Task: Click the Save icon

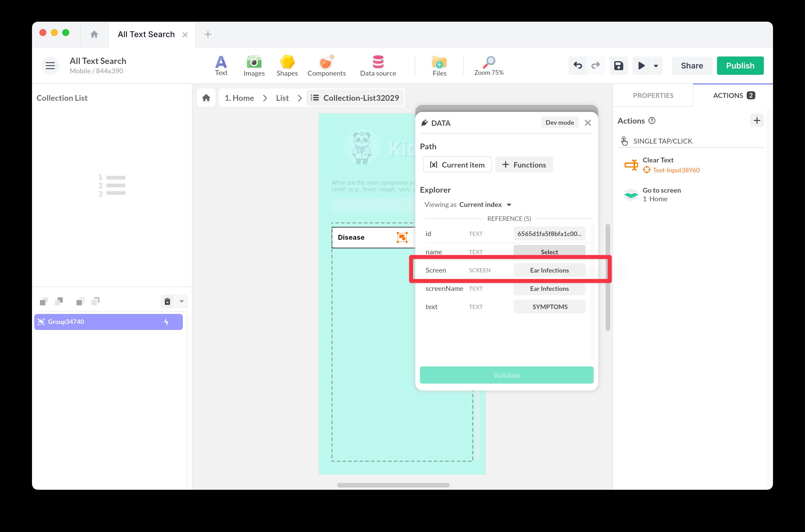Action: 618,65
